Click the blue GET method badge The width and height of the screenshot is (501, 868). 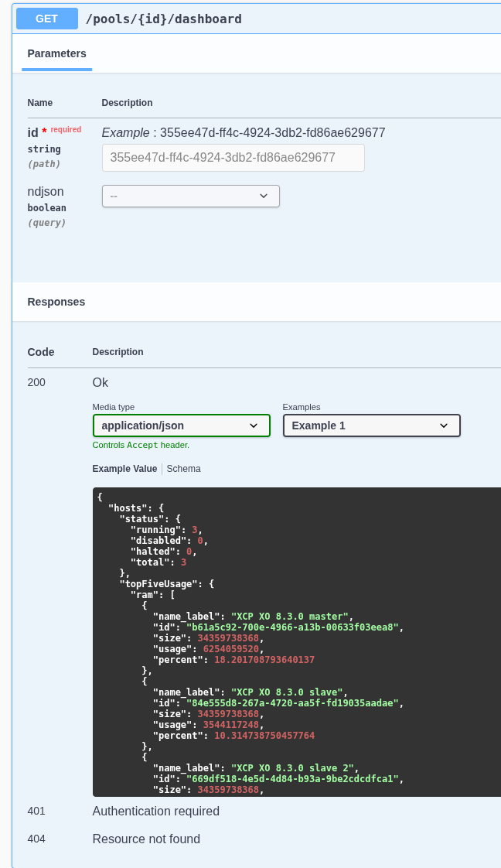(47, 19)
